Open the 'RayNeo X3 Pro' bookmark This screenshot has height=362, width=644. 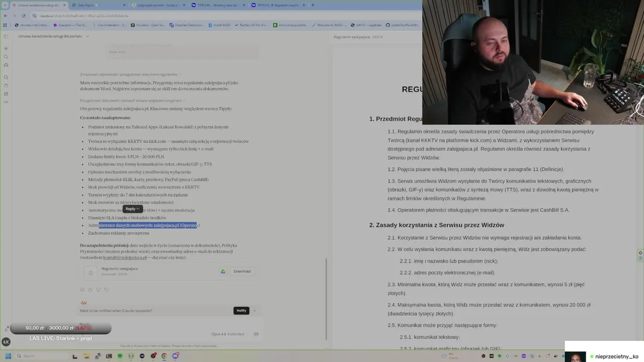pos(252,25)
